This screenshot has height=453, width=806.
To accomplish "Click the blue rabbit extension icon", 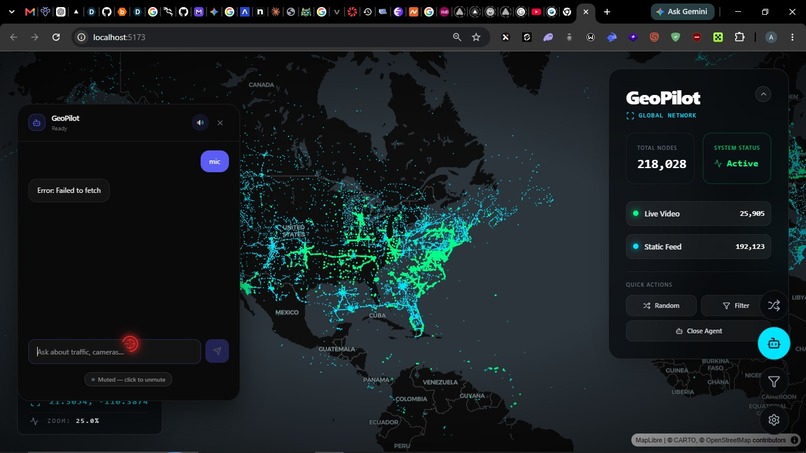I will [612, 37].
